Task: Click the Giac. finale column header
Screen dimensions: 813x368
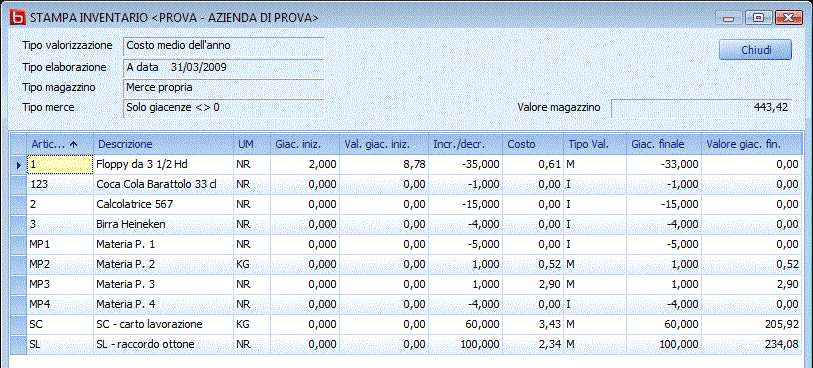Action: 664,144
